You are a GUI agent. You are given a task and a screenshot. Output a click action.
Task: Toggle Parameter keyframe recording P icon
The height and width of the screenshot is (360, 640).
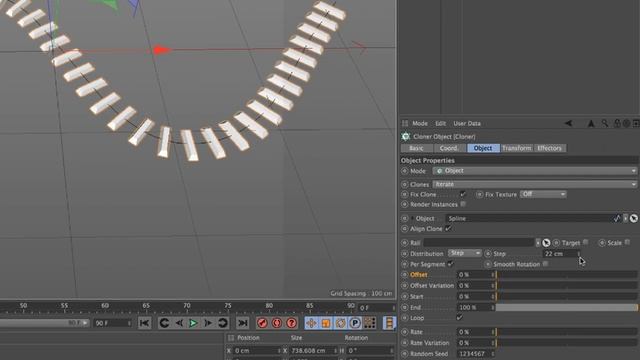355,323
